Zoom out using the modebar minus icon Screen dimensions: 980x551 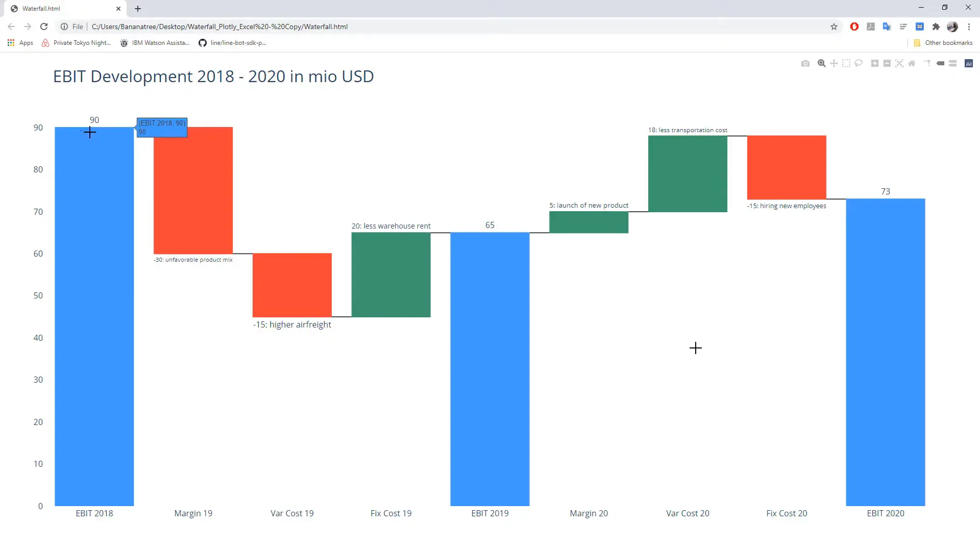pyautogui.click(x=887, y=63)
